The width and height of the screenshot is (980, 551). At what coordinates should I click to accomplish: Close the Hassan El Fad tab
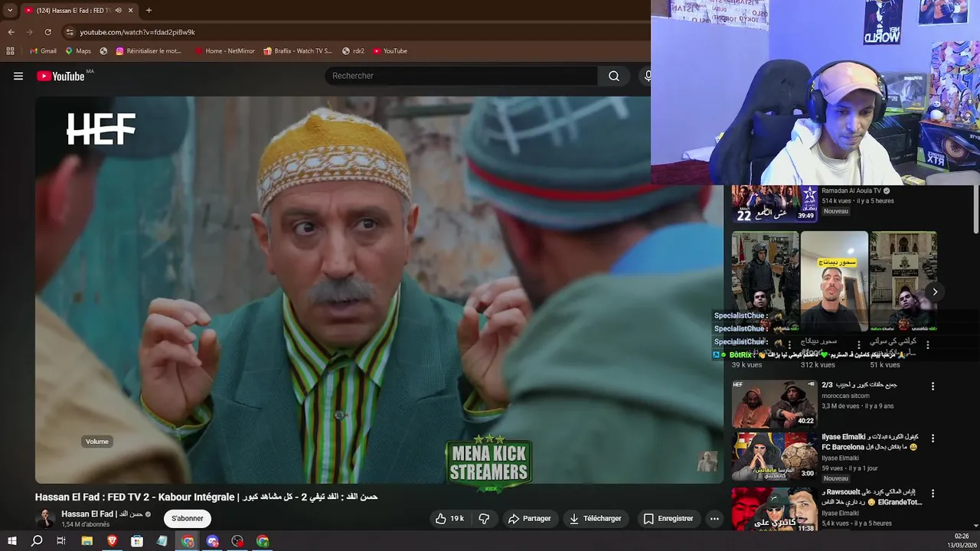pos(131,10)
